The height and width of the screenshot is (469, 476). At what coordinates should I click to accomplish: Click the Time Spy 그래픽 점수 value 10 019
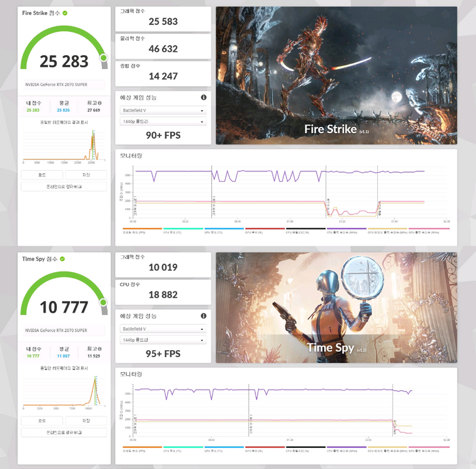pyautogui.click(x=163, y=268)
